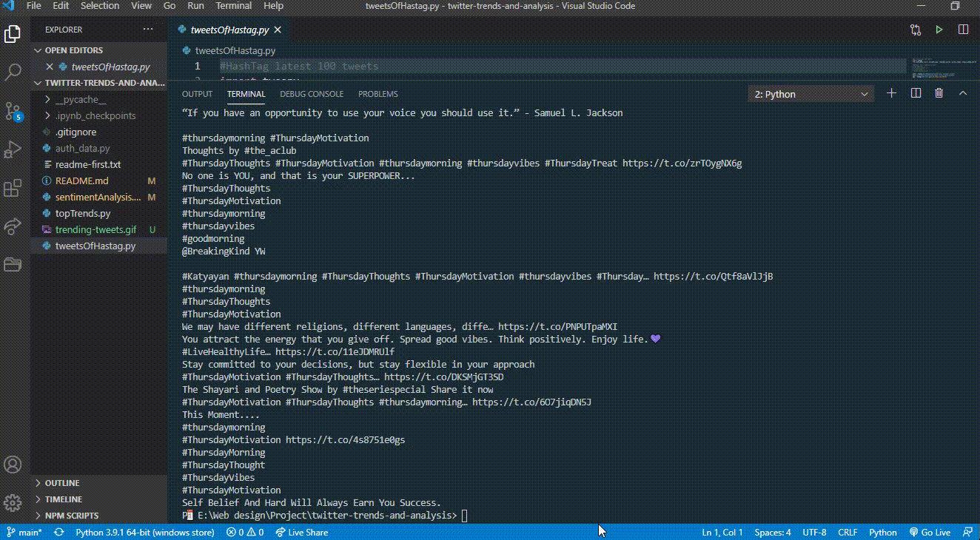Image resolution: width=980 pixels, height=540 pixels.
Task: Open the Terminal menu
Action: [x=233, y=6]
